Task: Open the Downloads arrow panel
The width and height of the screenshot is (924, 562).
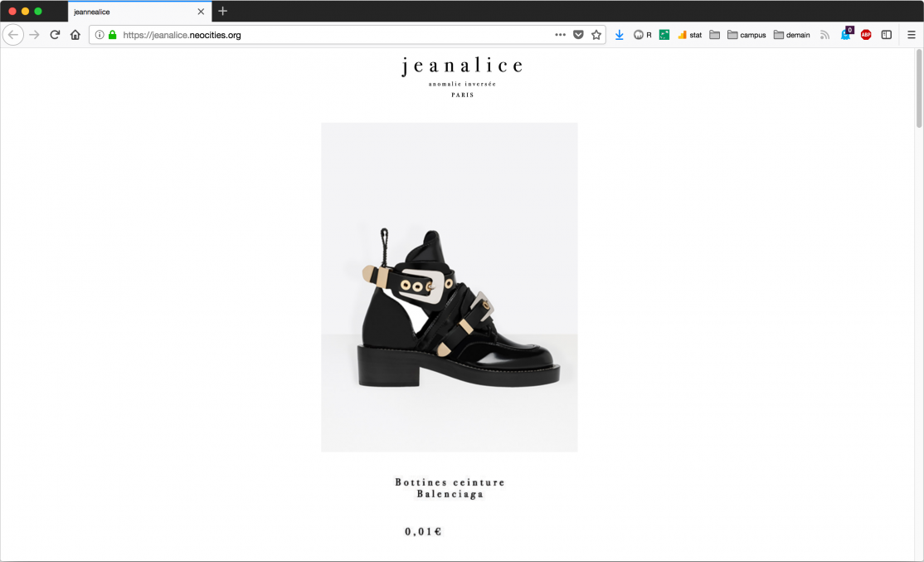Action: pyautogui.click(x=620, y=35)
